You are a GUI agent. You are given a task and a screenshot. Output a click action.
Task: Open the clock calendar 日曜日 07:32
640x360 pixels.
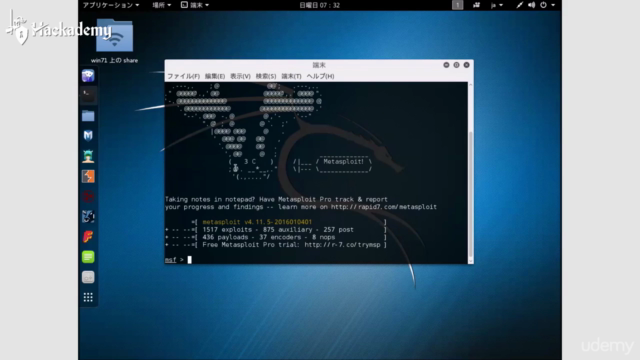(320, 5)
